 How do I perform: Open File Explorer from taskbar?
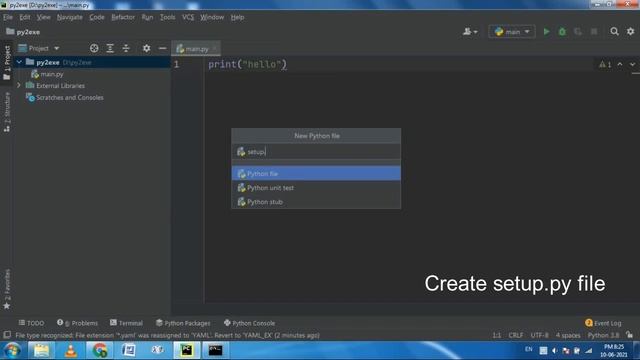click(x=41, y=351)
